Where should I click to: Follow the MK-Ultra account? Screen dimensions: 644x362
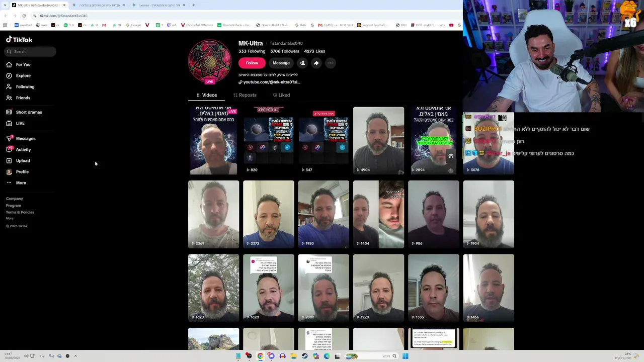[x=252, y=63]
